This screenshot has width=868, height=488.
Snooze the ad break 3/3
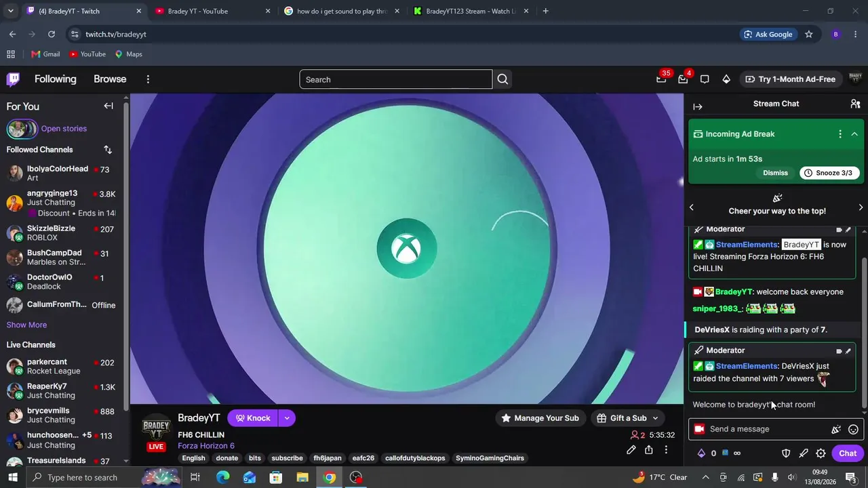[x=828, y=173]
